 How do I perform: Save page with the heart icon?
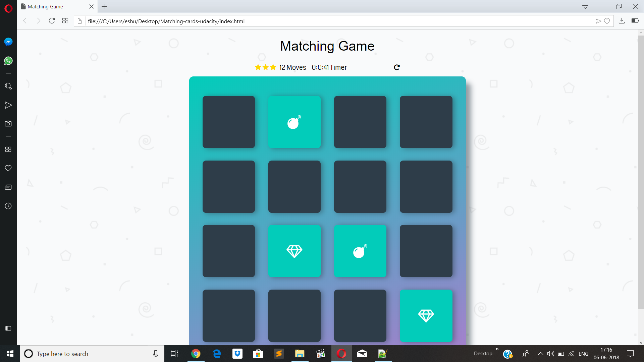pos(607,21)
